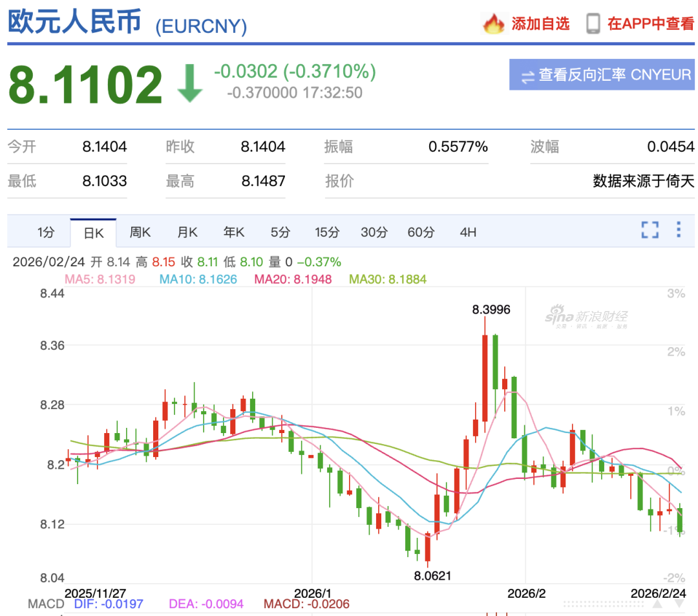Switch to the 月K monthly chart tab
The width and height of the screenshot is (698, 616).
click(187, 232)
